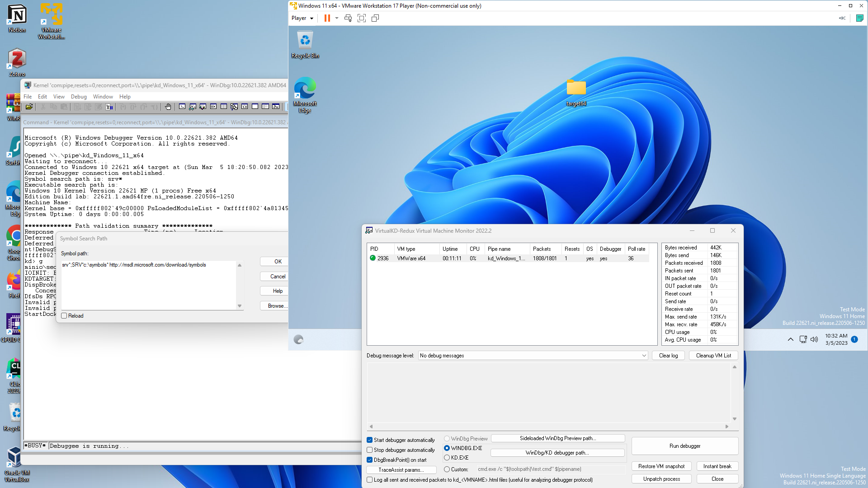Image resolution: width=868 pixels, height=488 pixels.
Task: Click the WinDbg Open Source File icon
Action: pos(29,107)
